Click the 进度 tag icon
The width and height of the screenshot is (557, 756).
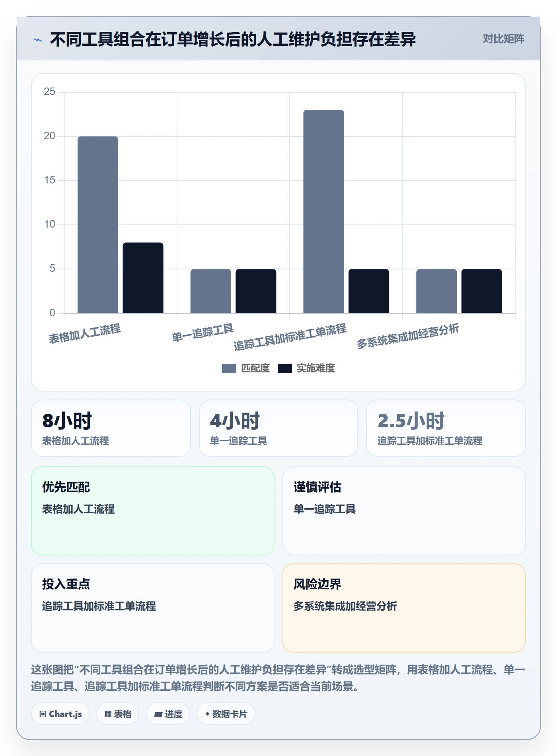click(x=158, y=714)
